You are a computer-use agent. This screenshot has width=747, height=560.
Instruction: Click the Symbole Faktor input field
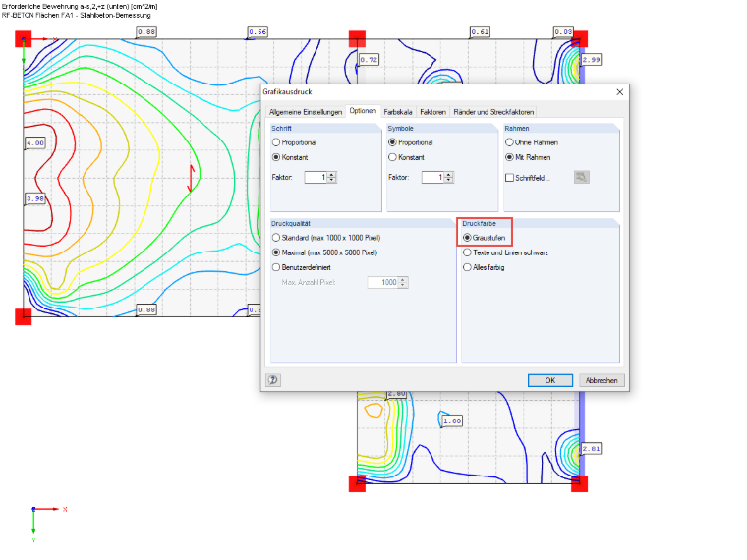(433, 177)
